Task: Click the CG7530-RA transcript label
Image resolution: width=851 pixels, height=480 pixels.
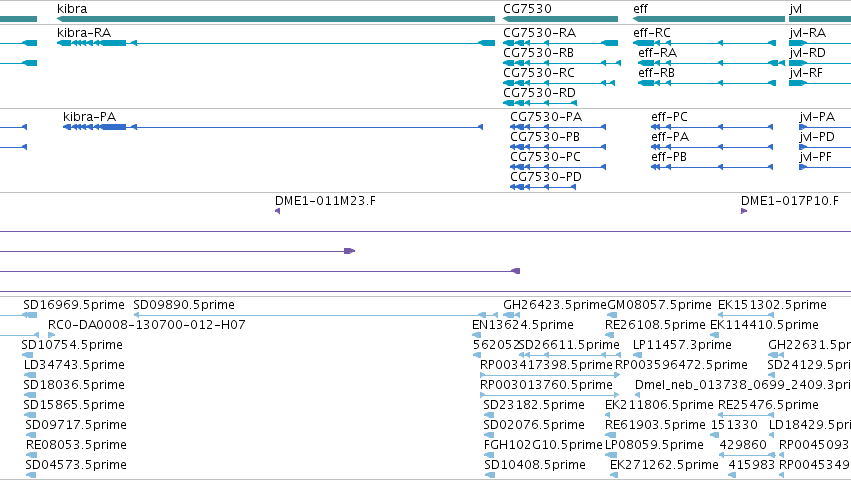Action: pos(539,33)
